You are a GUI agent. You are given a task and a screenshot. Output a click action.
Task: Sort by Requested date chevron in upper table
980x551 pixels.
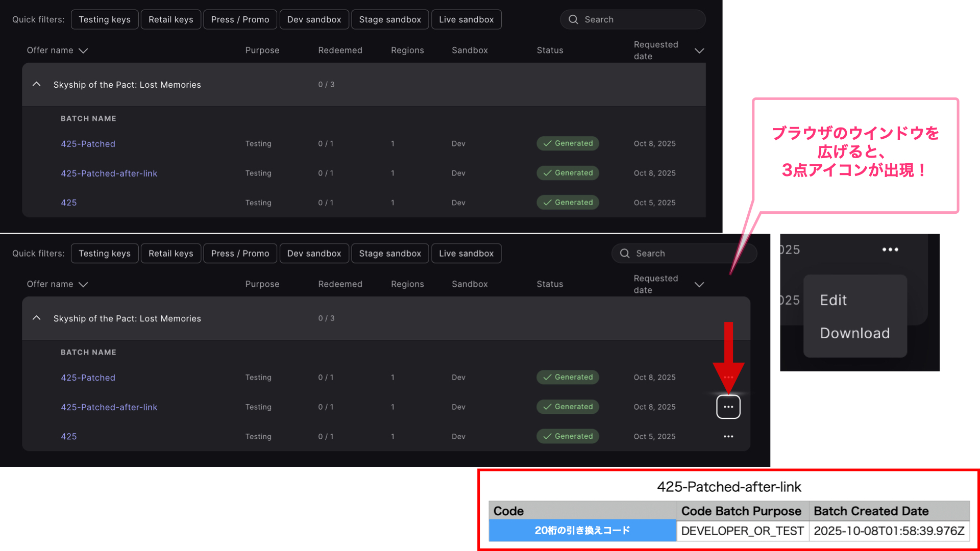(699, 51)
